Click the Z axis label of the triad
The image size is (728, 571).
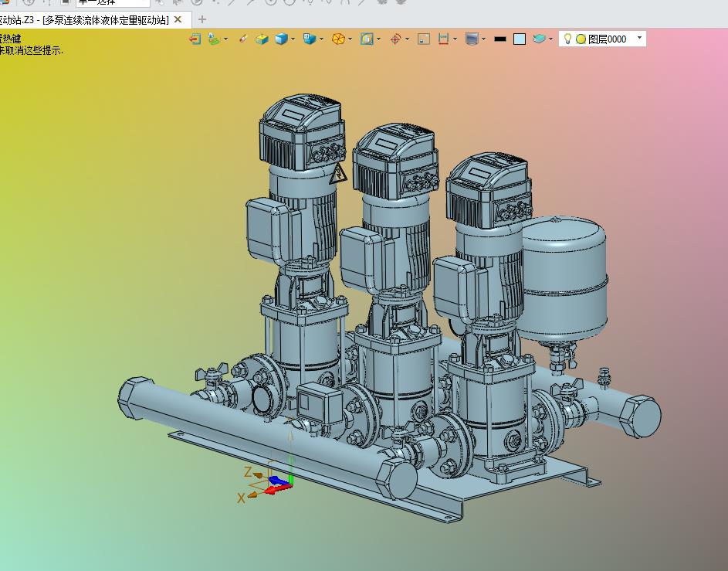point(248,472)
